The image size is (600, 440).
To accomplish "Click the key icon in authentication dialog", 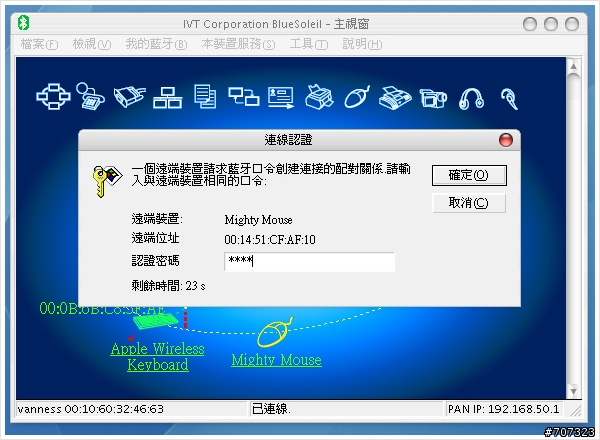I will pos(107,181).
